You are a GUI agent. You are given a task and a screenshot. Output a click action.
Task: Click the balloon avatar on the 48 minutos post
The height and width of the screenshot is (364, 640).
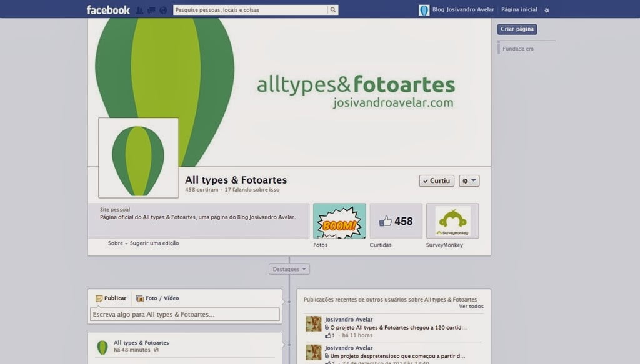coord(102,347)
